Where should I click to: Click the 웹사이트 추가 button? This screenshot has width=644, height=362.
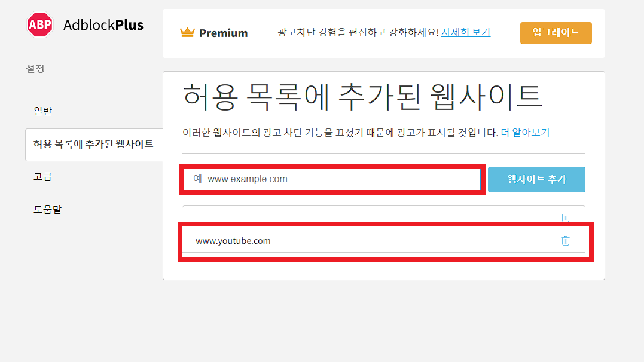pyautogui.click(x=536, y=179)
